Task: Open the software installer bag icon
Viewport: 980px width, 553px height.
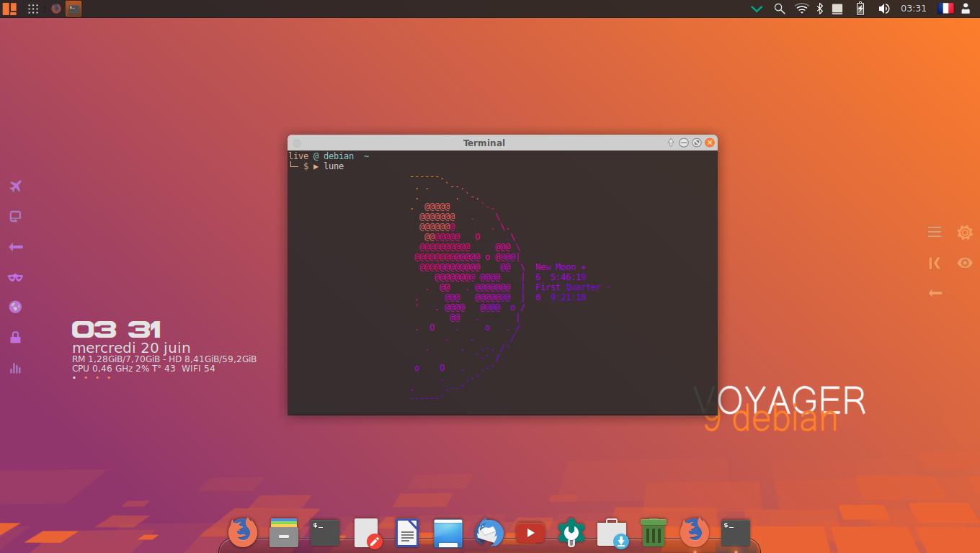Action: [x=612, y=534]
